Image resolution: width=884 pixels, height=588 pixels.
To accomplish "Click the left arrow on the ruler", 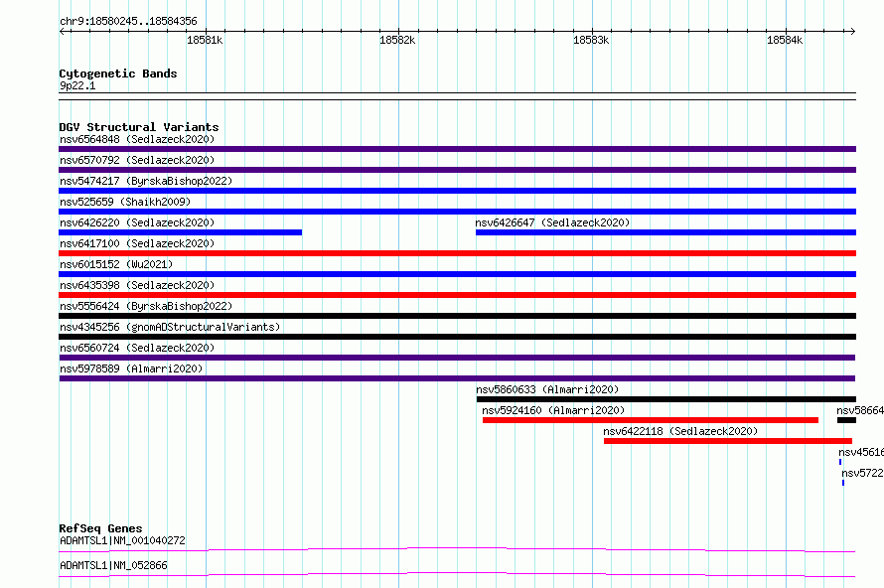I will pos(62,31).
